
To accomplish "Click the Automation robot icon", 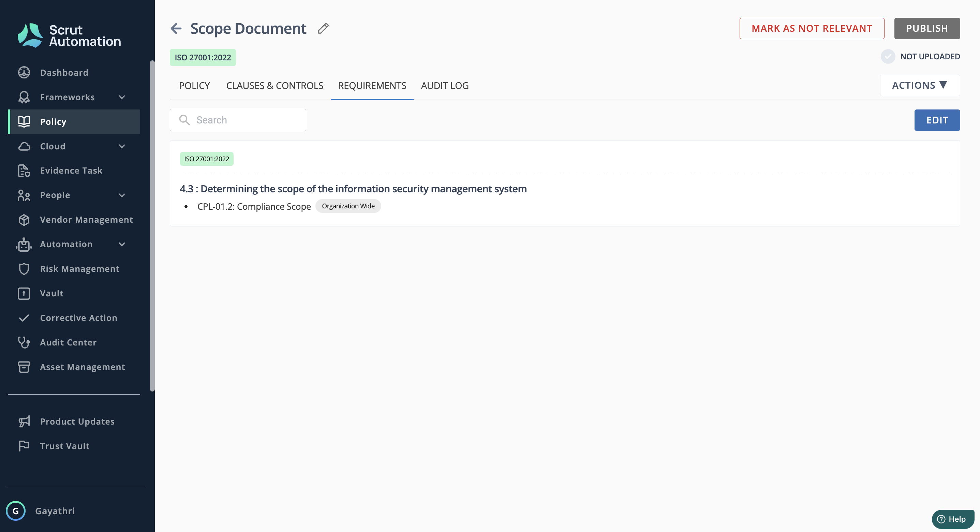I will coord(24,244).
